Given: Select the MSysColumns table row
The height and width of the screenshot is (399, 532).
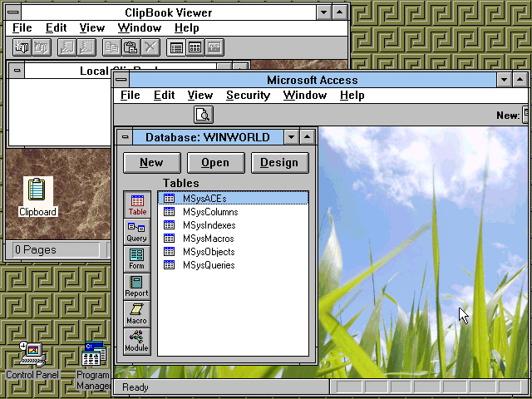Looking at the screenshot, I should click(233, 212).
